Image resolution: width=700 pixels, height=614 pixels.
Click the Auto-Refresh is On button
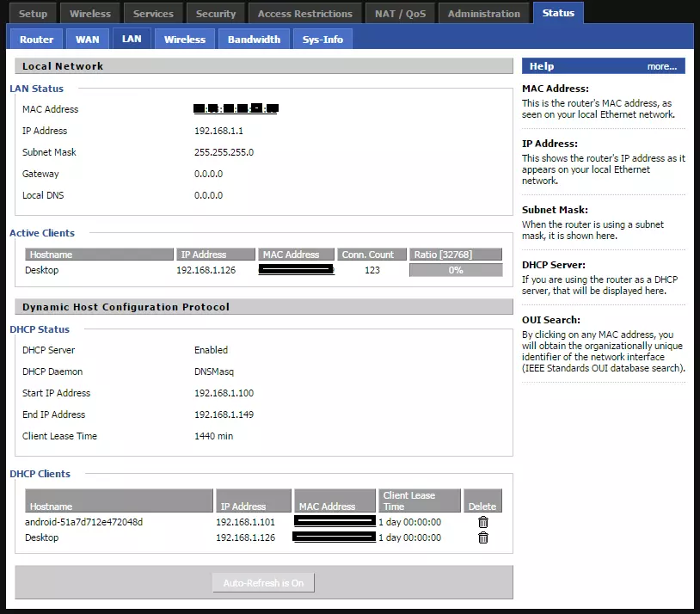(x=263, y=582)
